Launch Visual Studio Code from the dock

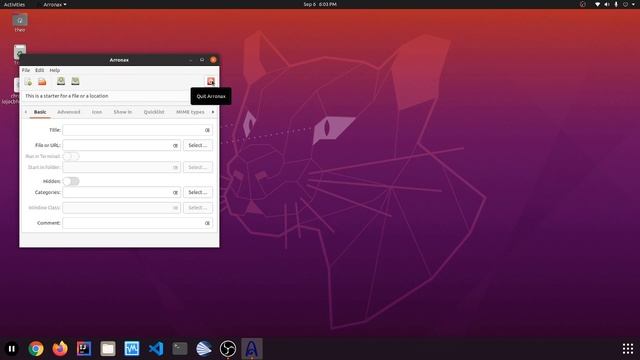[156, 349]
